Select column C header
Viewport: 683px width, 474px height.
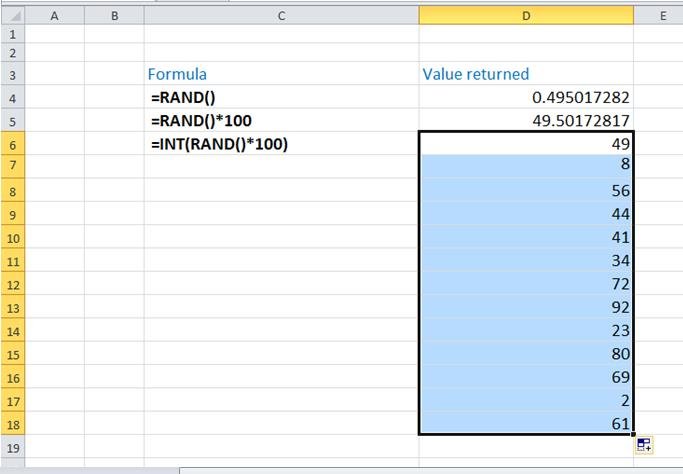[x=281, y=15]
